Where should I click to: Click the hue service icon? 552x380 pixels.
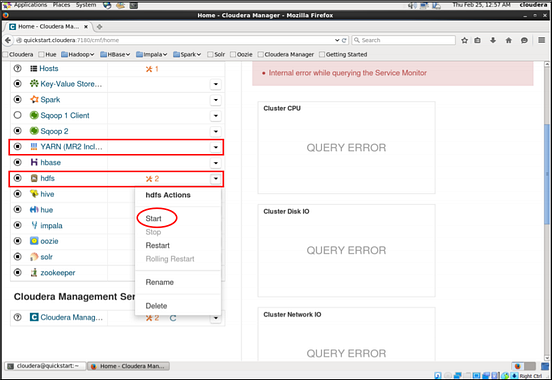34,210
